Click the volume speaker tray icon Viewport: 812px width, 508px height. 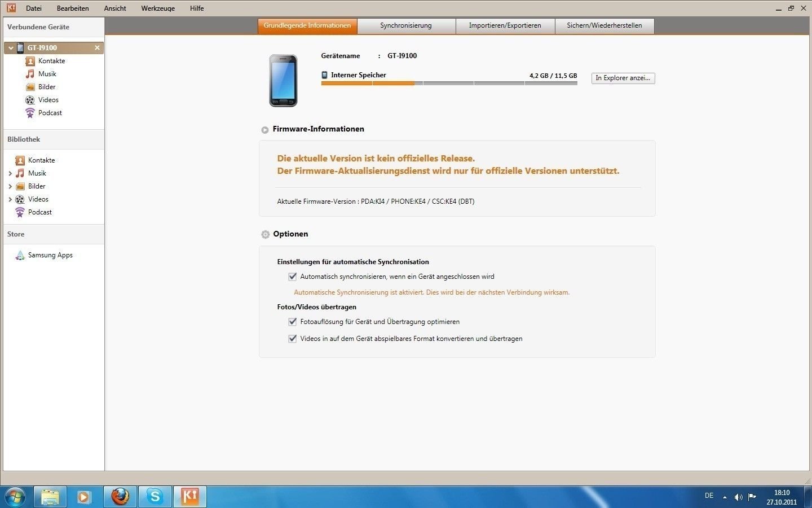click(738, 497)
